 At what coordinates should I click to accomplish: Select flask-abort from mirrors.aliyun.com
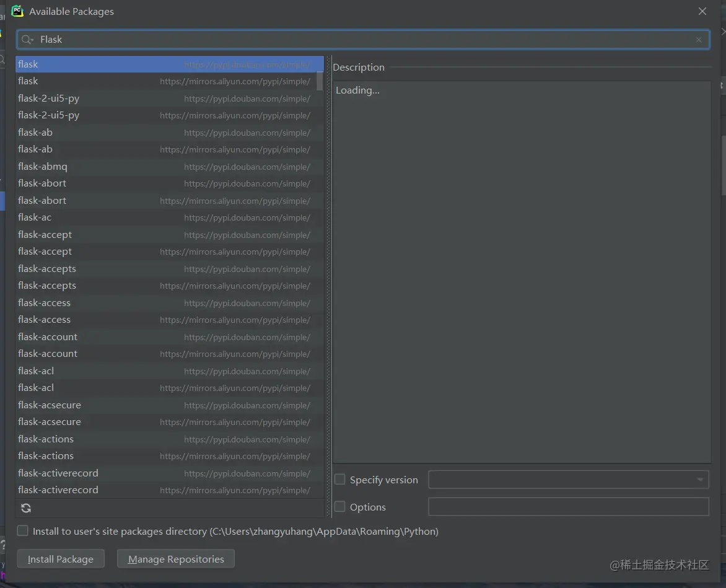pyautogui.click(x=170, y=201)
